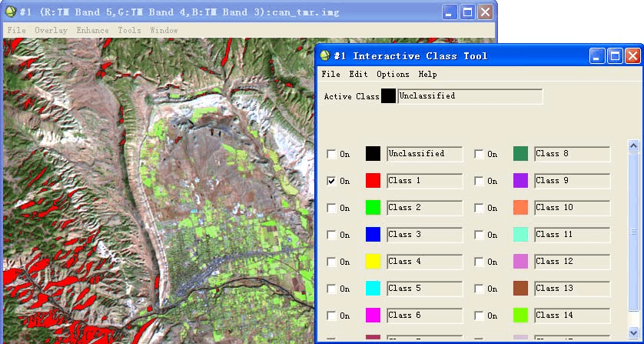
Task: Open Options menu in Interactive Class Tool
Action: [x=393, y=74]
